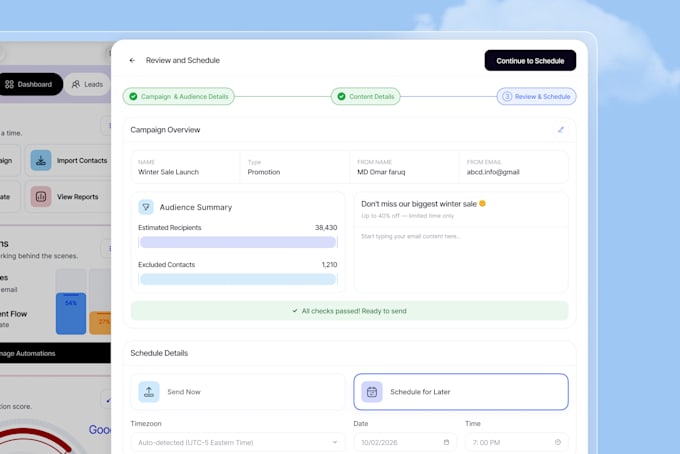The image size is (680, 454).
Task: Open Content Details step
Action: click(x=366, y=96)
